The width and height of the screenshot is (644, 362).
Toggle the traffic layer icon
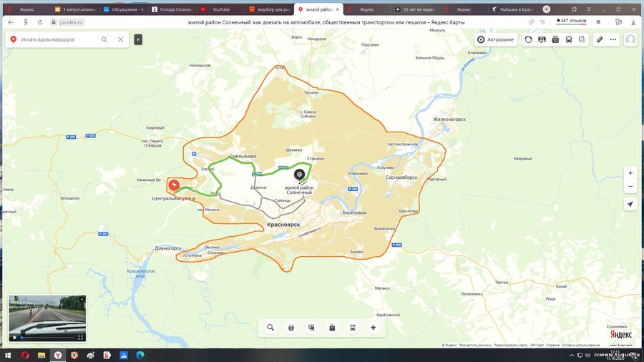point(529,39)
